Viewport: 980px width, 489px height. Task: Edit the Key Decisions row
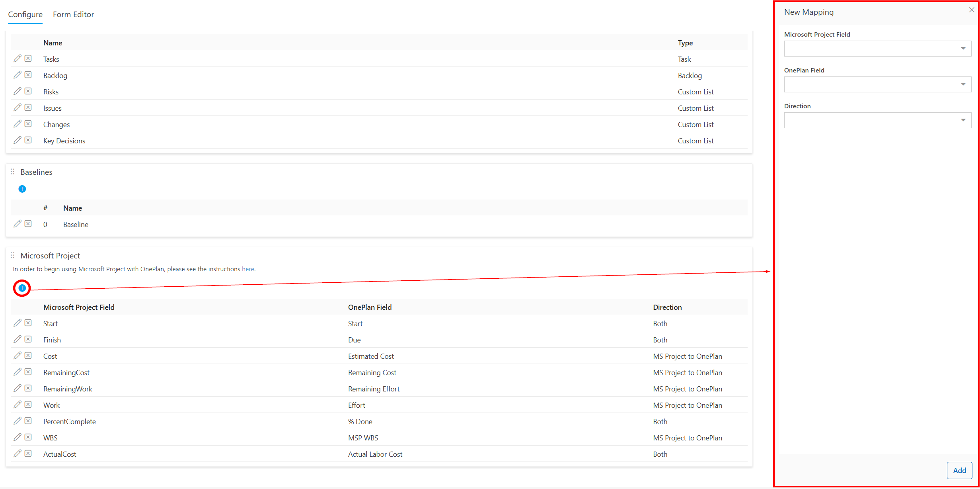(17, 140)
